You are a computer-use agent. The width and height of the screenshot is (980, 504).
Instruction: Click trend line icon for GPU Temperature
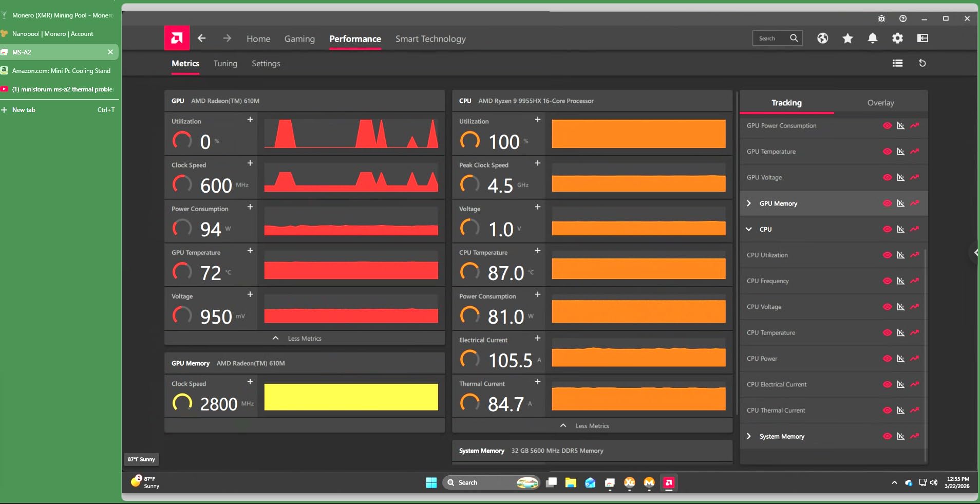pos(914,152)
